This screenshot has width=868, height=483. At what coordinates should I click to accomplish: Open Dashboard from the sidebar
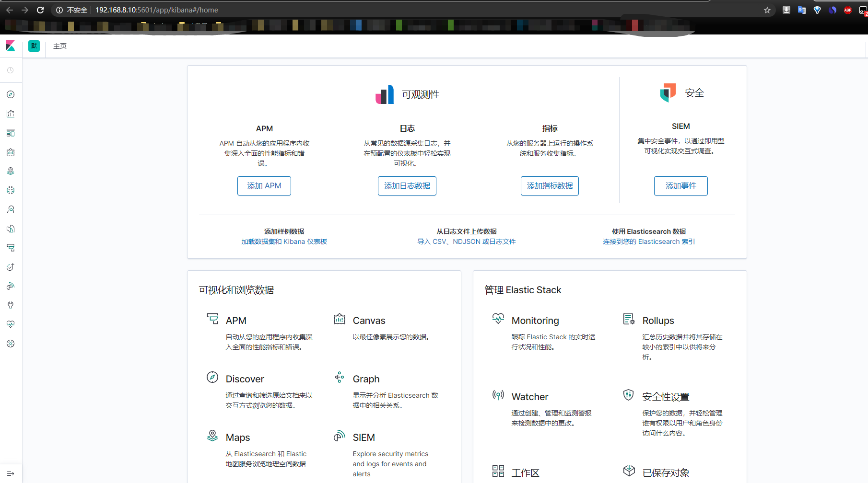pos(11,133)
